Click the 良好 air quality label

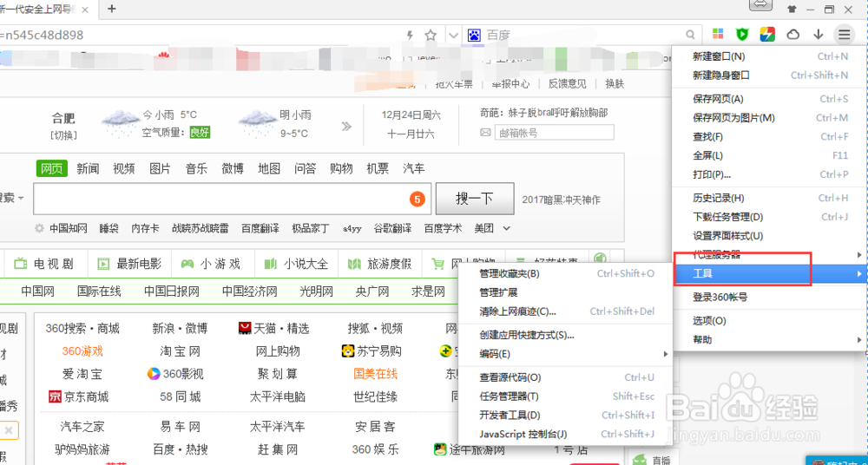[200, 133]
